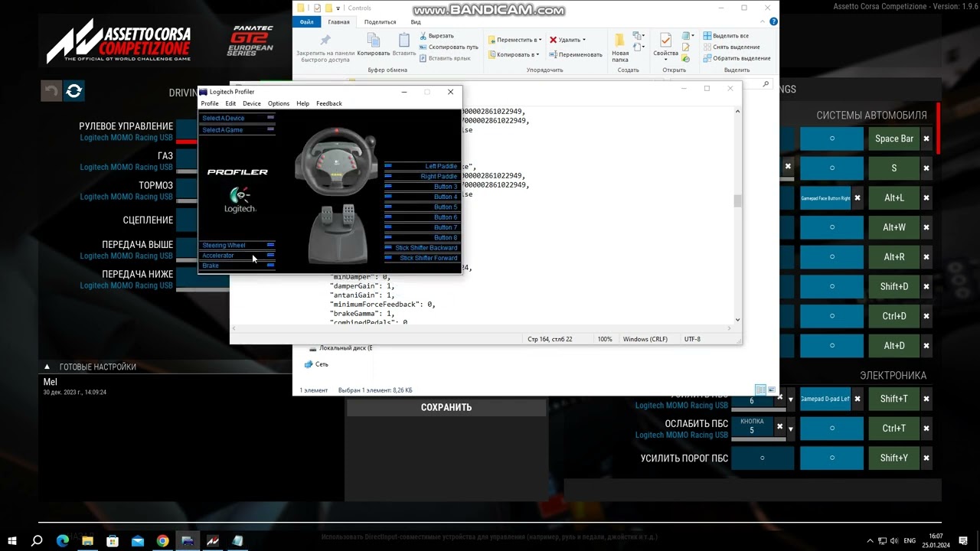Open Steering Wheel settings in Profiler

pos(237,245)
